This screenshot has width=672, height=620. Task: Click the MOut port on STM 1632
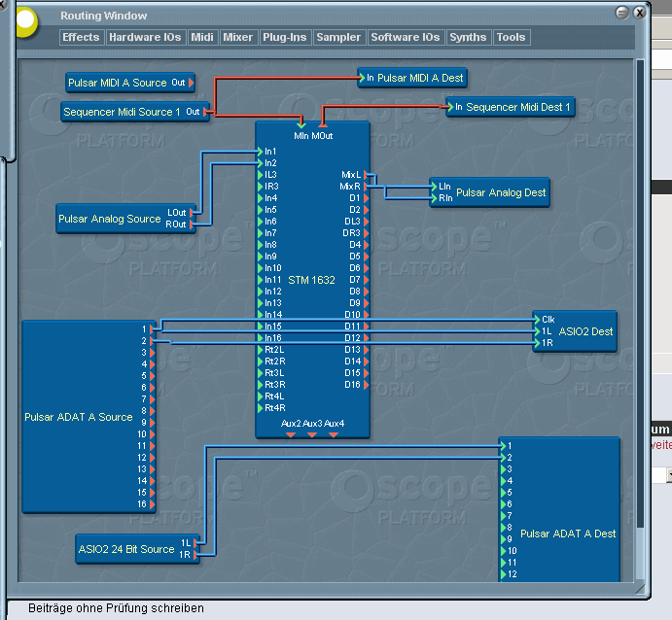(x=323, y=125)
